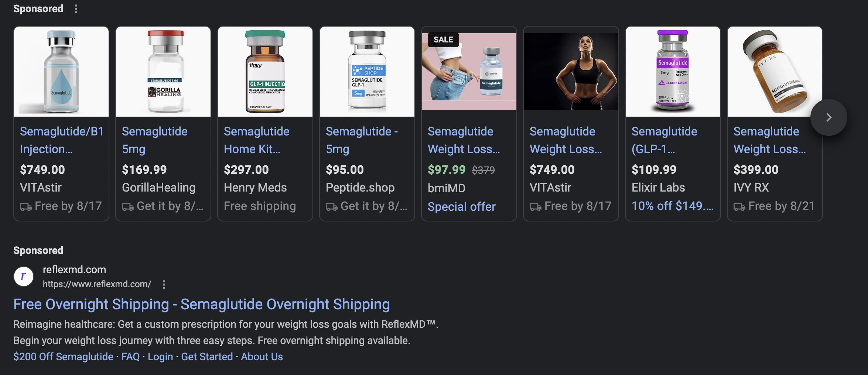Click the Peptide Shop vial image

[367, 72]
